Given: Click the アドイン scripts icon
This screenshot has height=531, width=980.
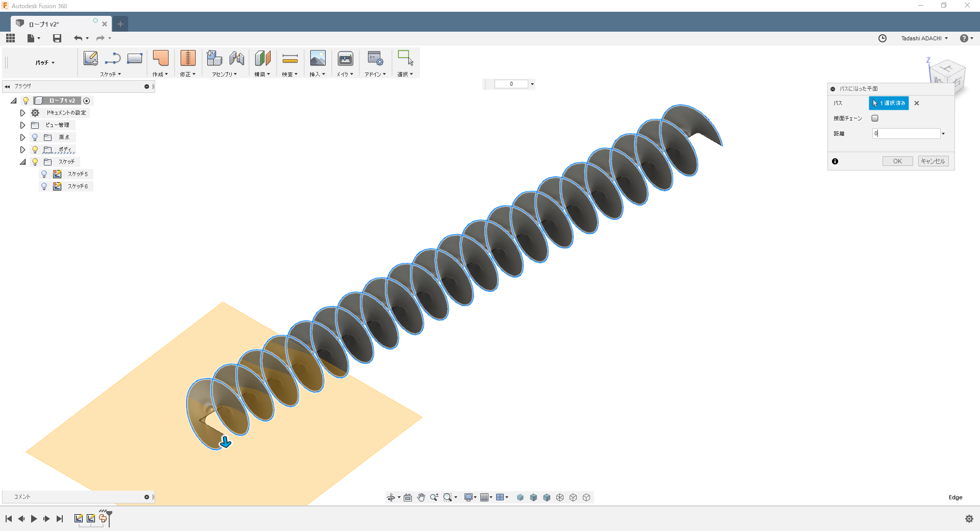Looking at the screenshot, I should pos(375,58).
